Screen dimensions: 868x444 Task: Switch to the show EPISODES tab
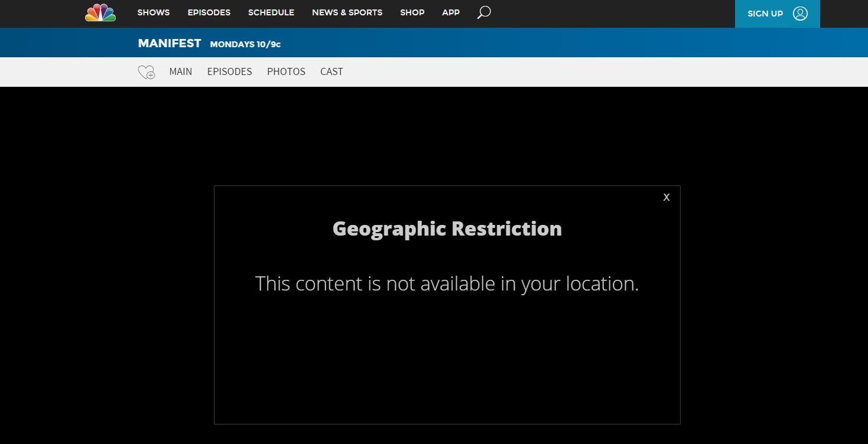click(230, 71)
